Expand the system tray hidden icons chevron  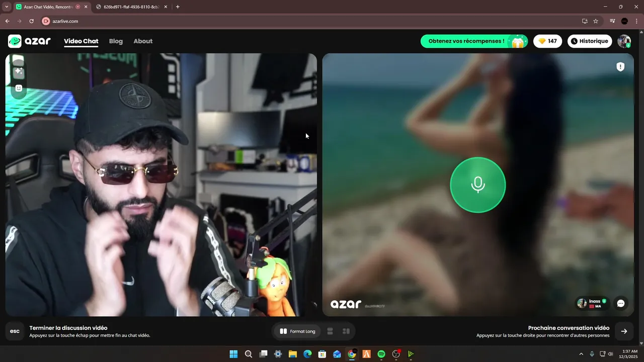coord(581,354)
